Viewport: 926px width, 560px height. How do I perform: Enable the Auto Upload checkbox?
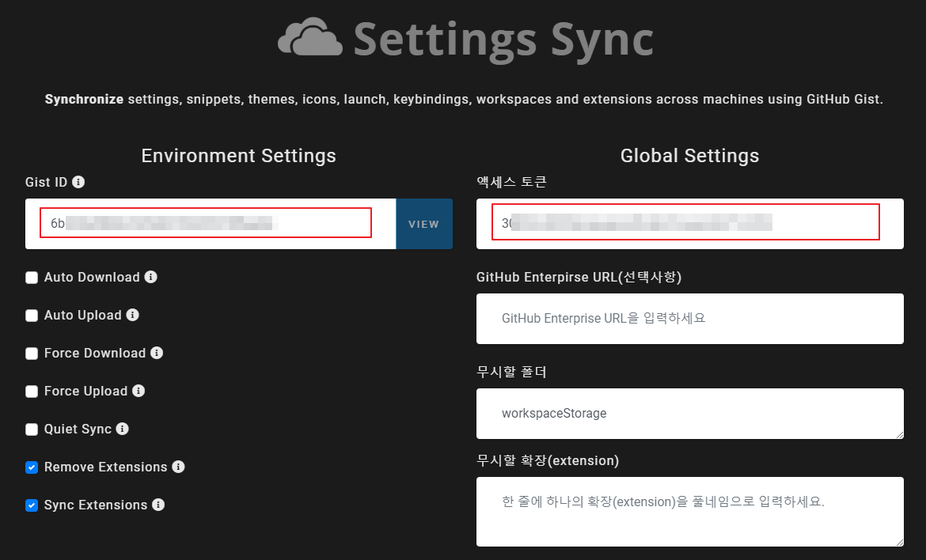tap(32, 315)
